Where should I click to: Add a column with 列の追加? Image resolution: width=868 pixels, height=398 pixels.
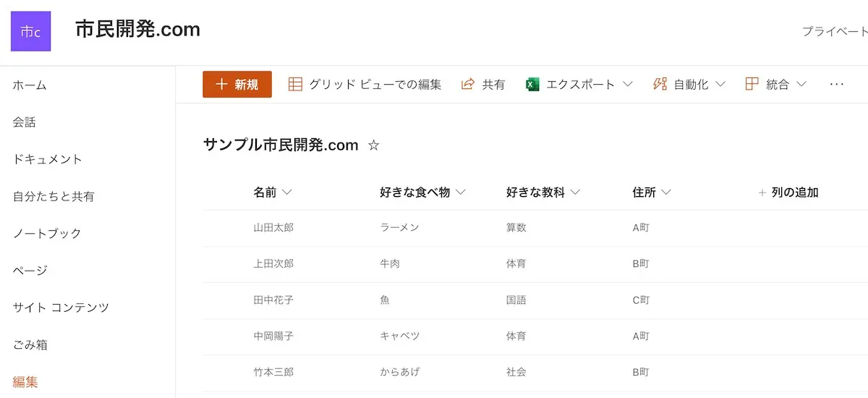[x=788, y=192]
